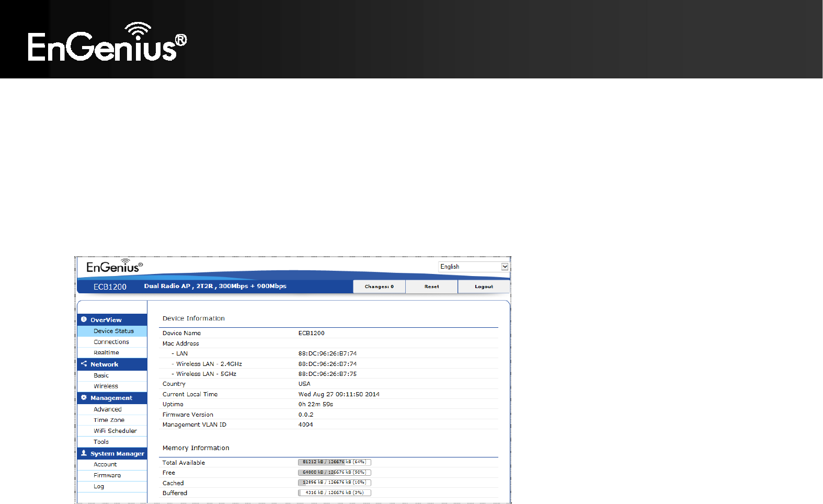Click the Total Available memory bar
The width and height of the screenshot is (823, 504).
click(x=335, y=462)
